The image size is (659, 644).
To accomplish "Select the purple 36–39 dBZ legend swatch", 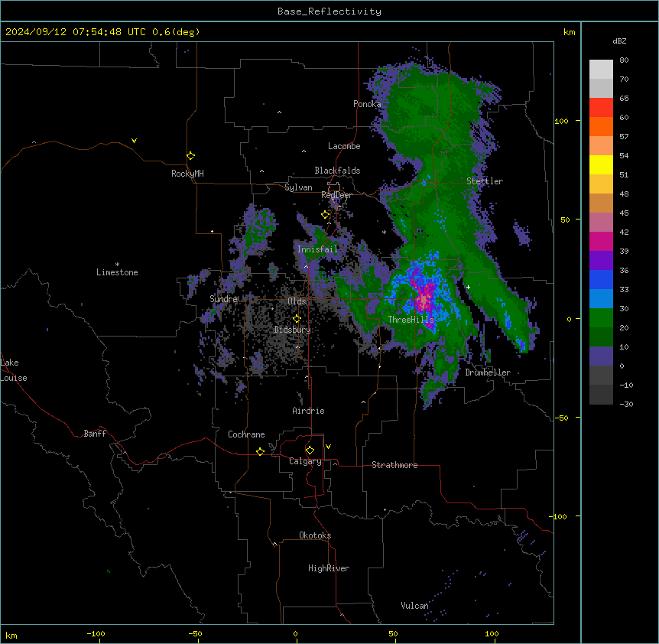I will 601,261.
